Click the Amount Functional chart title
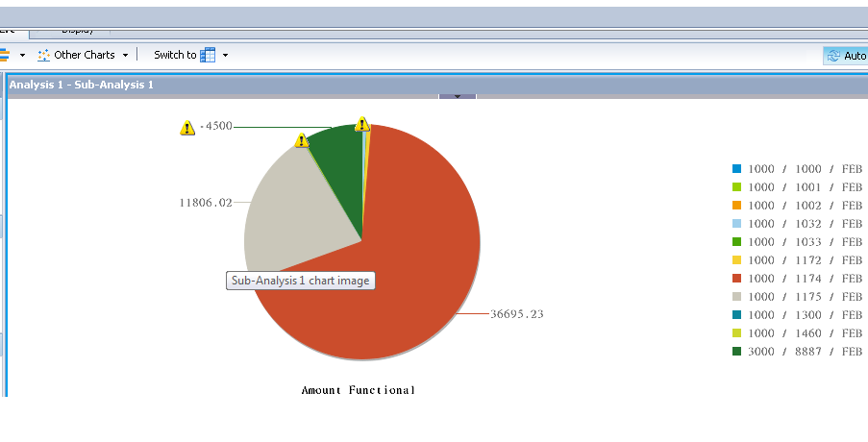 coord(359,390)
